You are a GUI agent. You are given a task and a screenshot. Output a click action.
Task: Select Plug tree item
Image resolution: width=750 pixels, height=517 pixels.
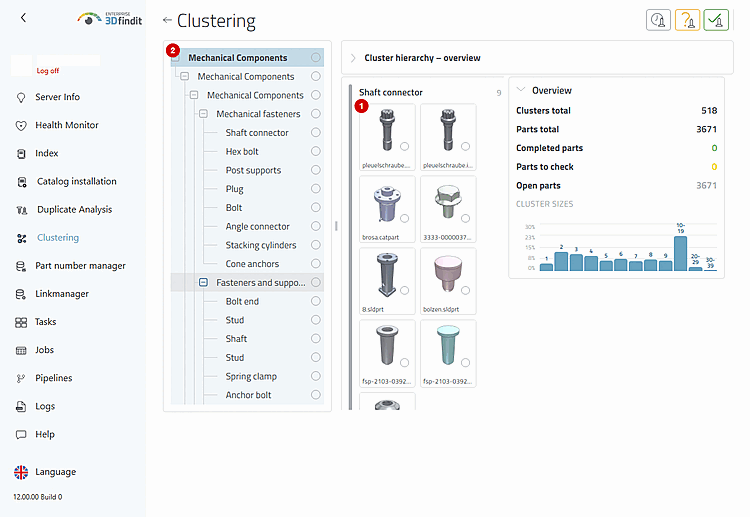click(234, 189)
